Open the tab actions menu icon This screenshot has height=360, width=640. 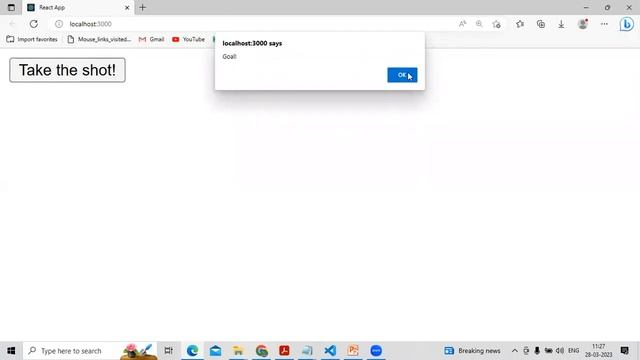pos(11,7)
